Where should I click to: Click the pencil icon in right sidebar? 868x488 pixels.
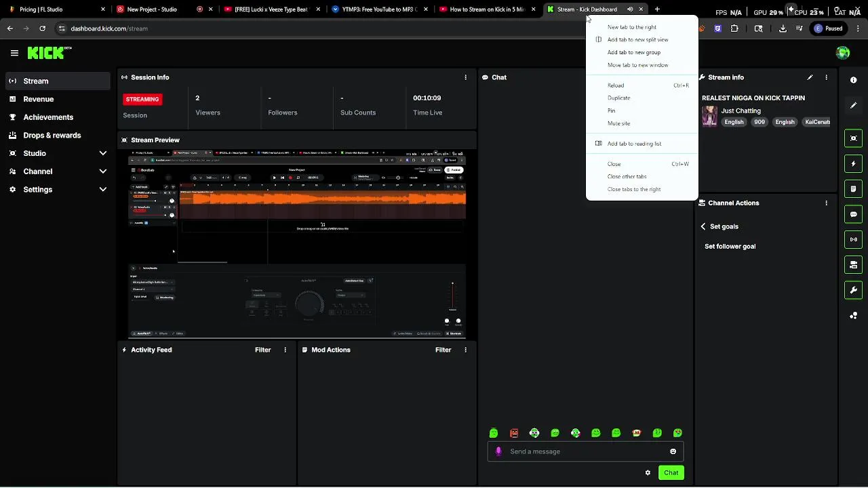coord(853,105)
